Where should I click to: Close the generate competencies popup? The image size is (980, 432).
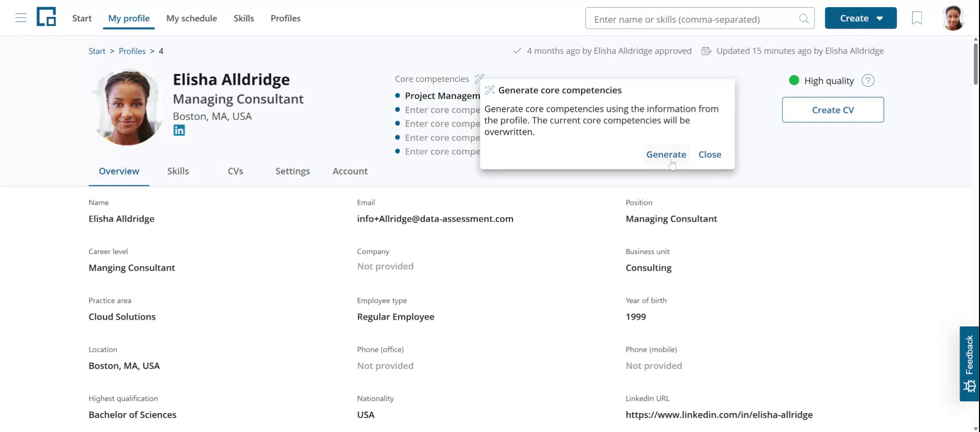click(709, 154)
